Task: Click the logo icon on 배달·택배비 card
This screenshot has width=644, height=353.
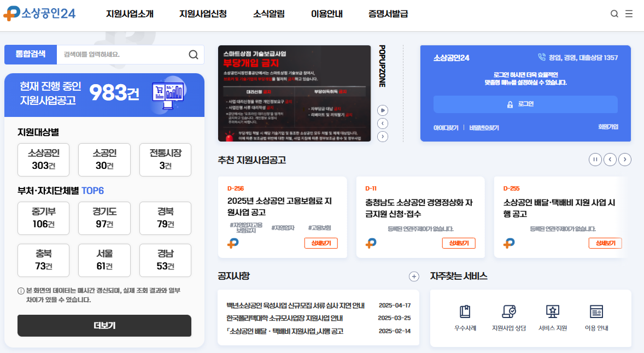Action: 509,243
